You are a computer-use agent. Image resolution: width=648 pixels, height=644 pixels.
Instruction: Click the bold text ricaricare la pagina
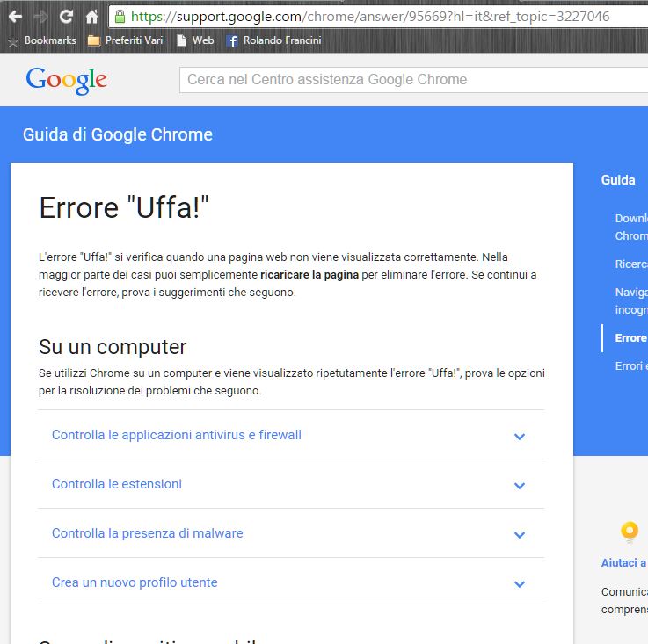(309, 275)
